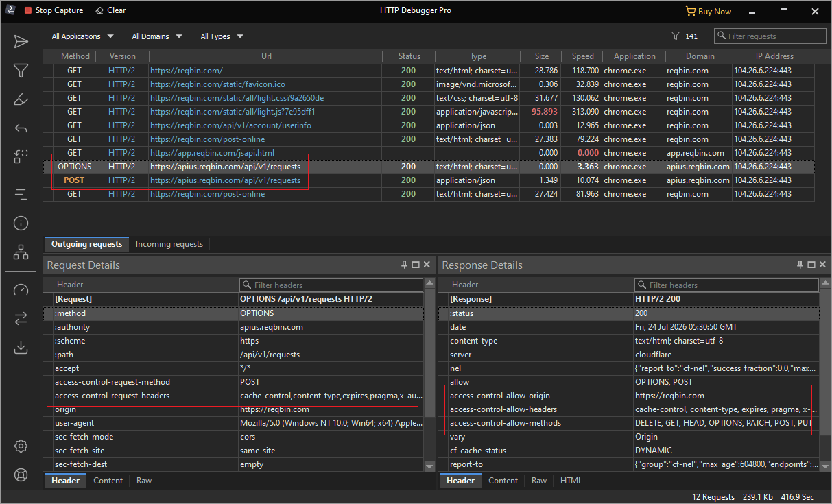Sort requests by the Method column header
This screenshot has height=504, width=832.
75,56
